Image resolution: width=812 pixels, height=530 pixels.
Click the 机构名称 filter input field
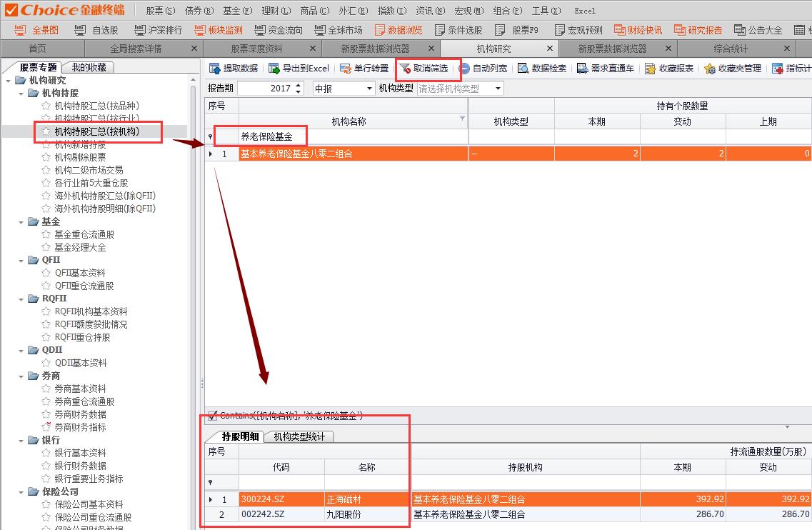tap(353, 136)
